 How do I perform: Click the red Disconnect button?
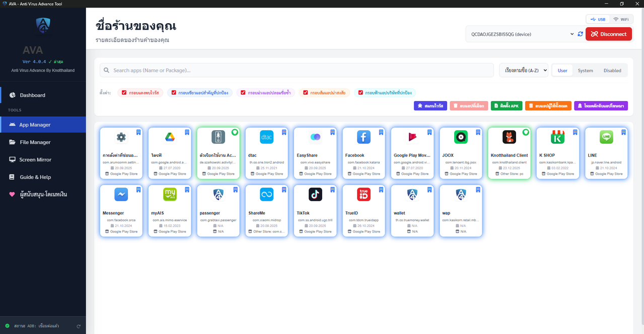tap(609, 34)
